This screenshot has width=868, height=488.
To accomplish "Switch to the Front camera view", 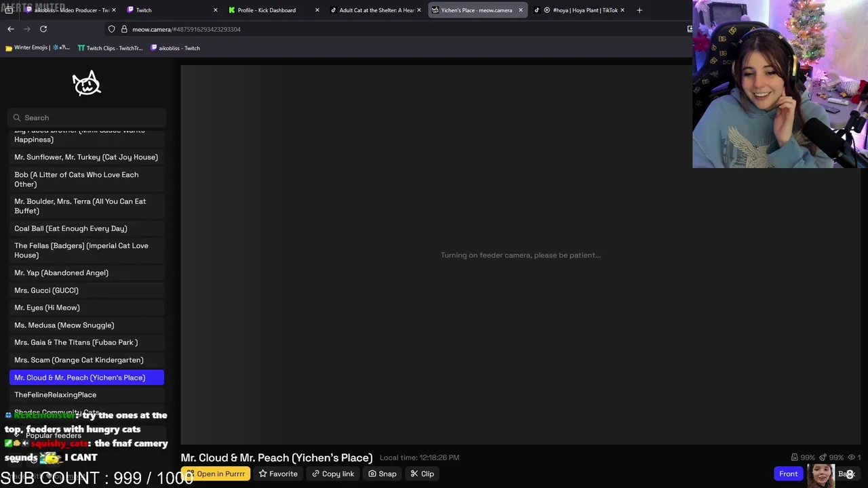I will pyautogui.click(x=788, y=474).
